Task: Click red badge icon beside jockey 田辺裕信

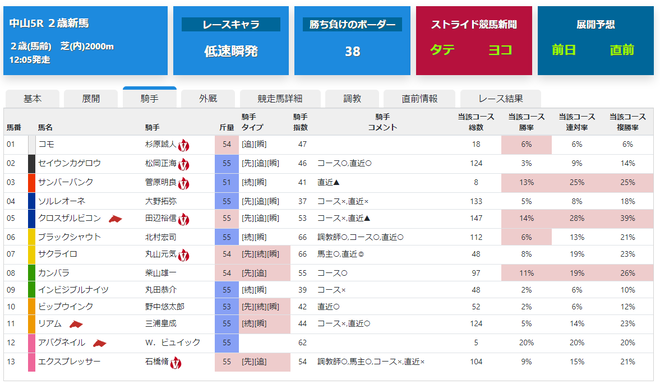Action: (x=183, y=219)
